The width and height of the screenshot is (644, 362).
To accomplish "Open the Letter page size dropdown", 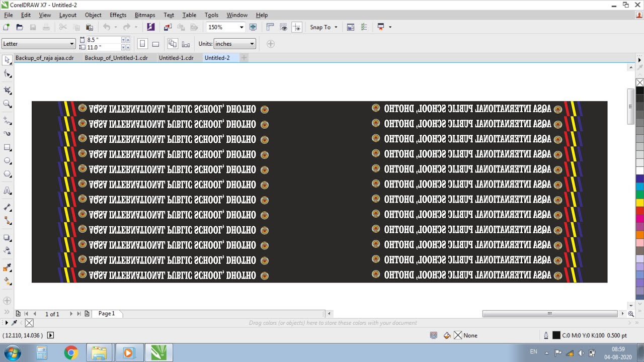I will [72, 44].
